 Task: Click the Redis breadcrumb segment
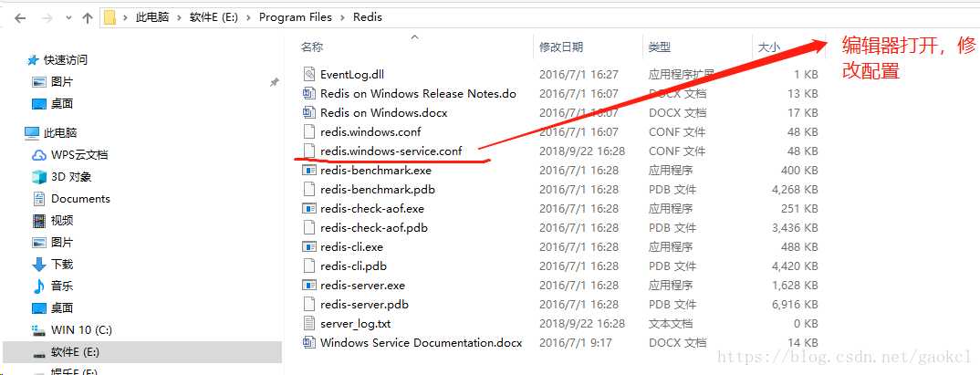pos(368,17)
